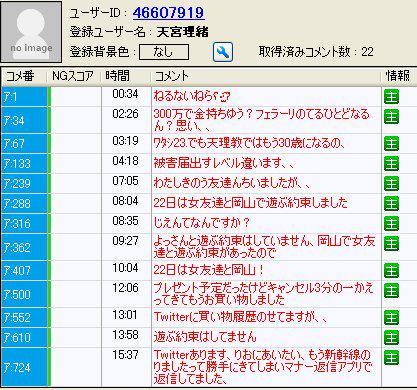The height and width of the screenshot is (390, 417).
Task: Sort by 情報 column header
Action: point(398,76)
